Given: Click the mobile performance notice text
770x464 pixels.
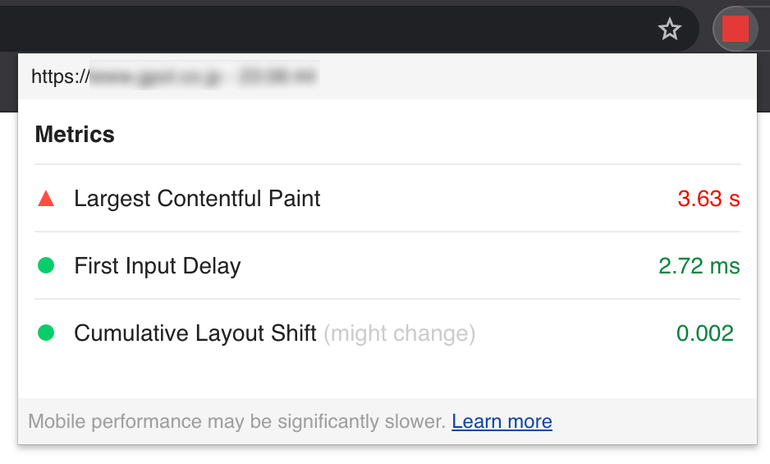Looking at the screenshot, I should [x=237, y=421].
